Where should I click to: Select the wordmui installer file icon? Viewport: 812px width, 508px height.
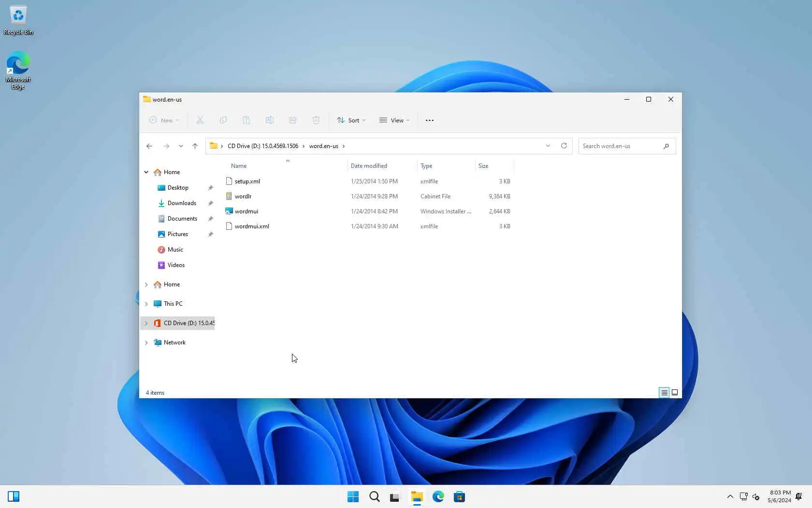(229, 211)
